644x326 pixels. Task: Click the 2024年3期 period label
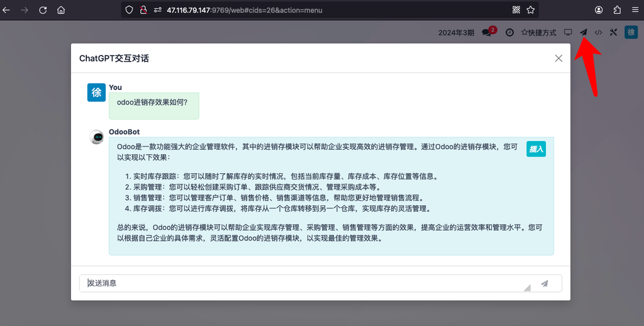coord(456,33)
